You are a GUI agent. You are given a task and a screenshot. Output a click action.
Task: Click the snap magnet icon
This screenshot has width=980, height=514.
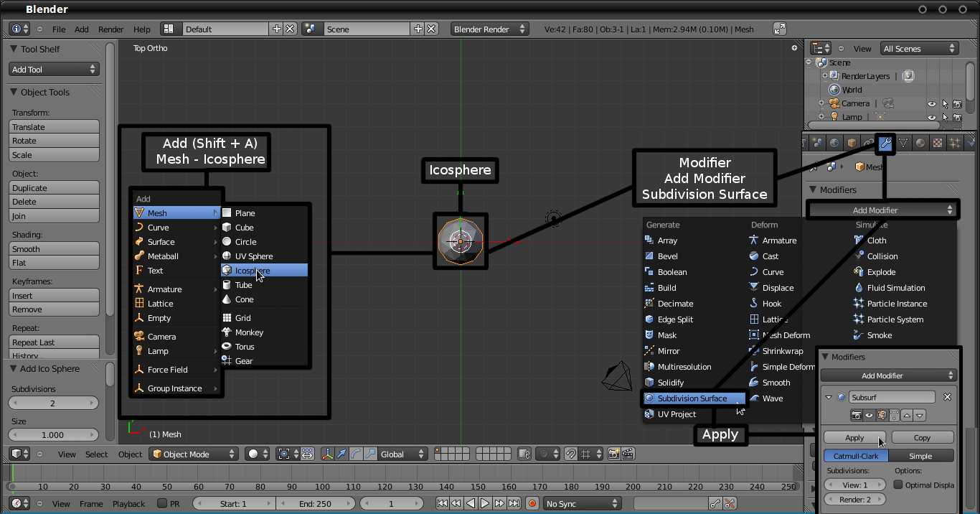(x=570, y=454)
